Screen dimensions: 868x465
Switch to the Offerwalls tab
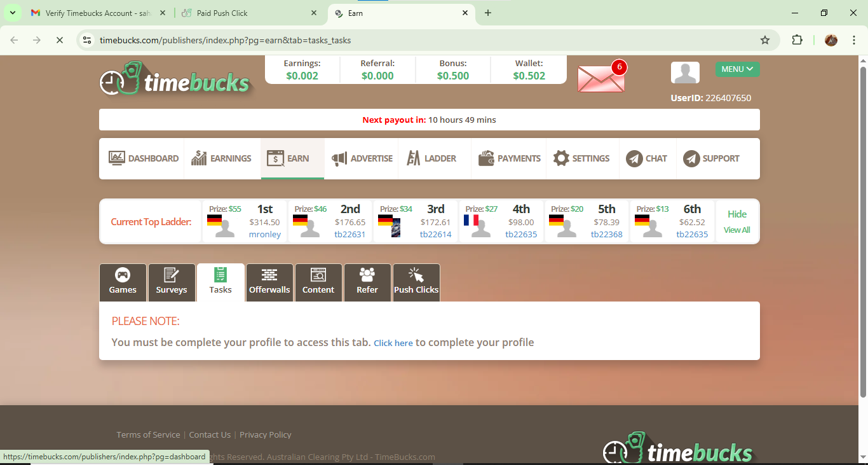[269, 282]
